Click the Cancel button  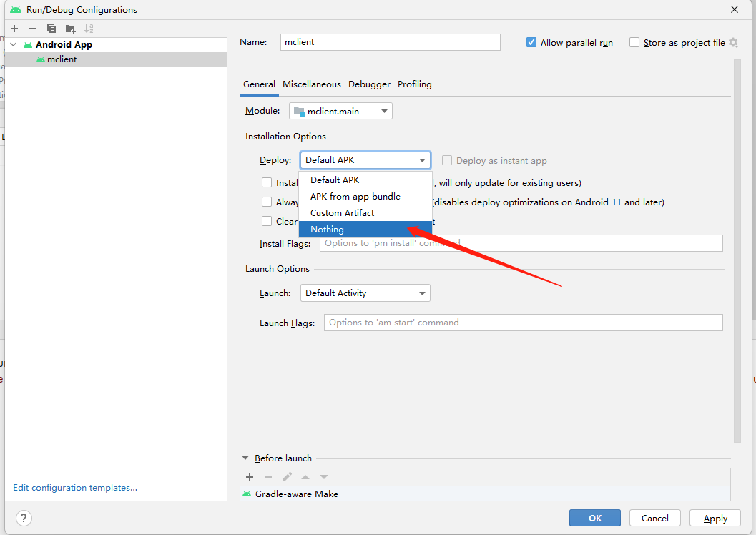coord(654,518)
